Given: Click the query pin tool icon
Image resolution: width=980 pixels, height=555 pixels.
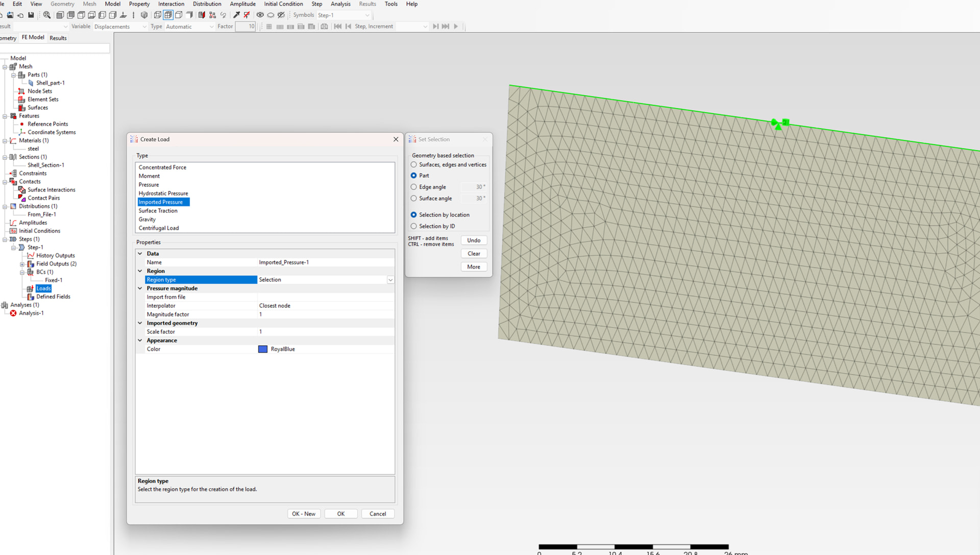Looking at the screenshot, I should click(236, 15).
